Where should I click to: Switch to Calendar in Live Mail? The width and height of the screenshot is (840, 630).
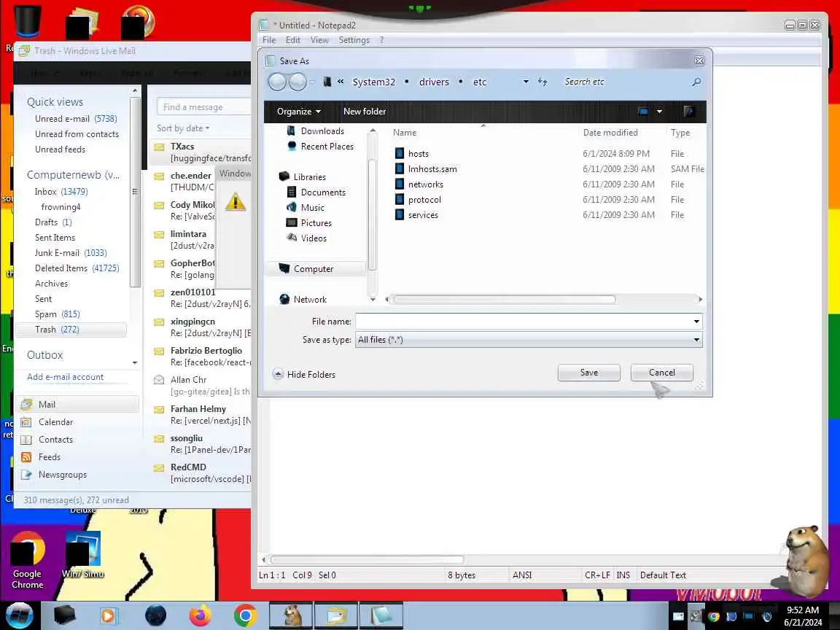pyautogui.click(x=55, y=422)
